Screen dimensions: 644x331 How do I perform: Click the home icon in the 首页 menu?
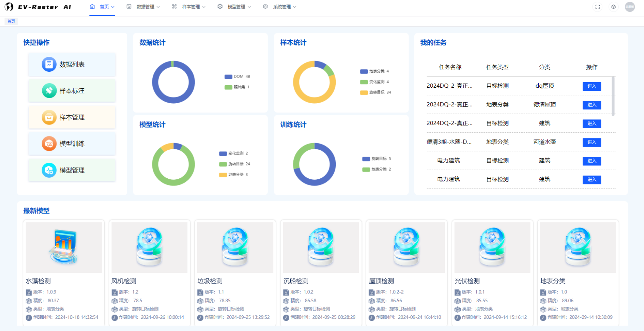[x=92, y=6]
